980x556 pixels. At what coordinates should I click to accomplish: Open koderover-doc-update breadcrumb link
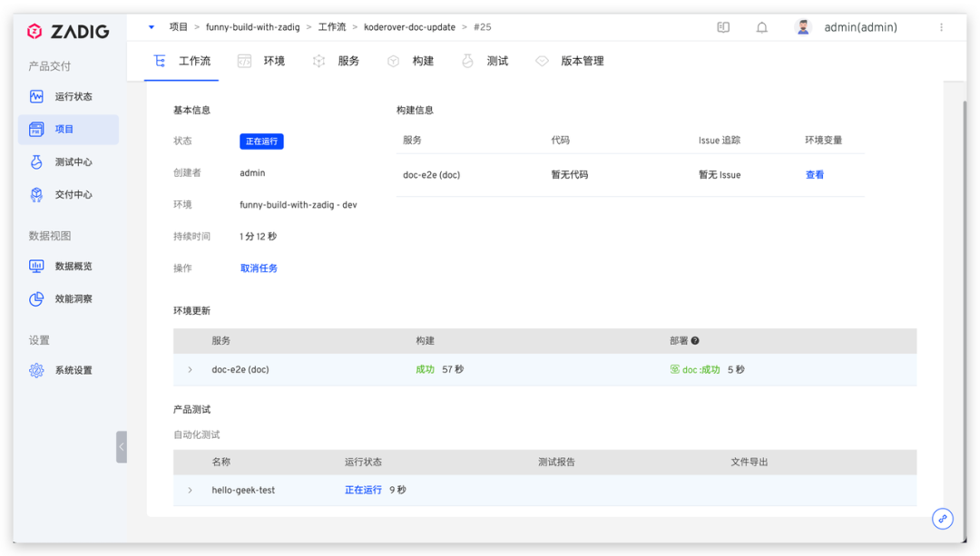coord(409,27)
